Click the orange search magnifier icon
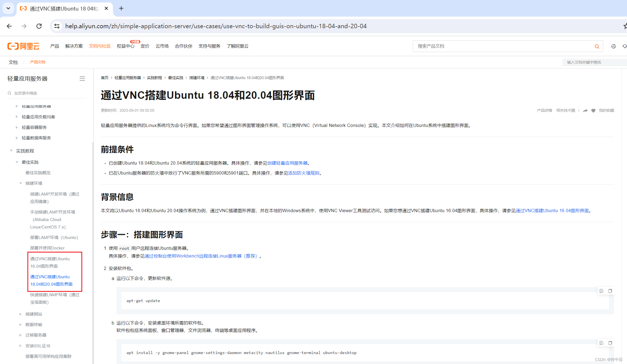Viewport: 627px width, 364px height. pos(597,46)
